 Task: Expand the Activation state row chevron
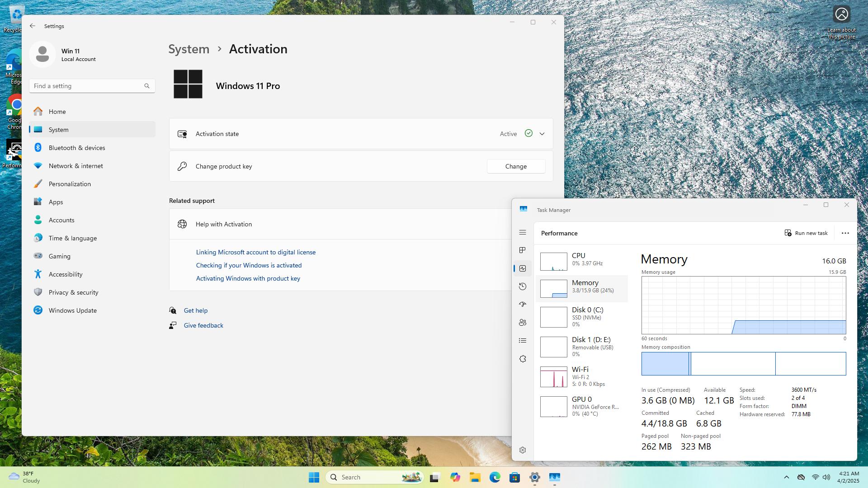pos(542,134)
